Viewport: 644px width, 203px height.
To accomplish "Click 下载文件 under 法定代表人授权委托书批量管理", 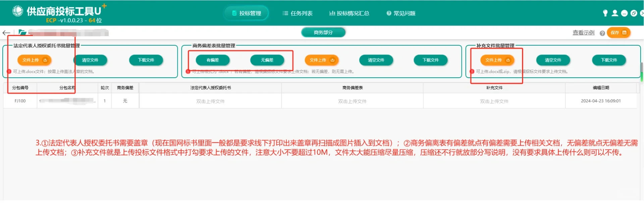I will coord(146,60).
